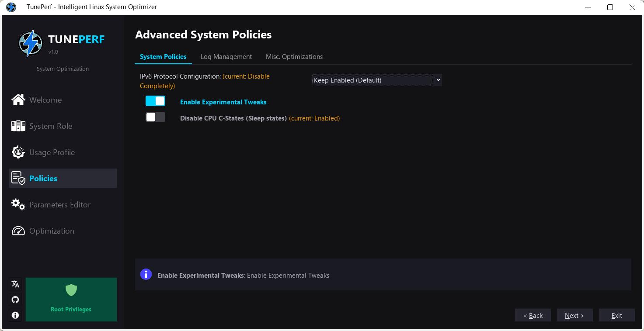Click the title bar app icon
The width and height of the screenshot is (644, 331).
tap(11, 7)
